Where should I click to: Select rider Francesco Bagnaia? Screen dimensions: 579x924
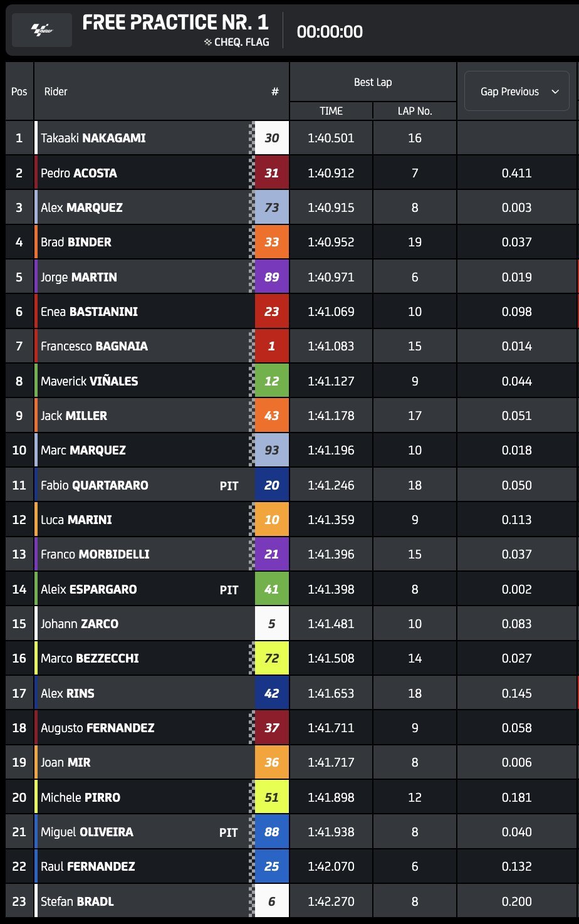point(95,346)
